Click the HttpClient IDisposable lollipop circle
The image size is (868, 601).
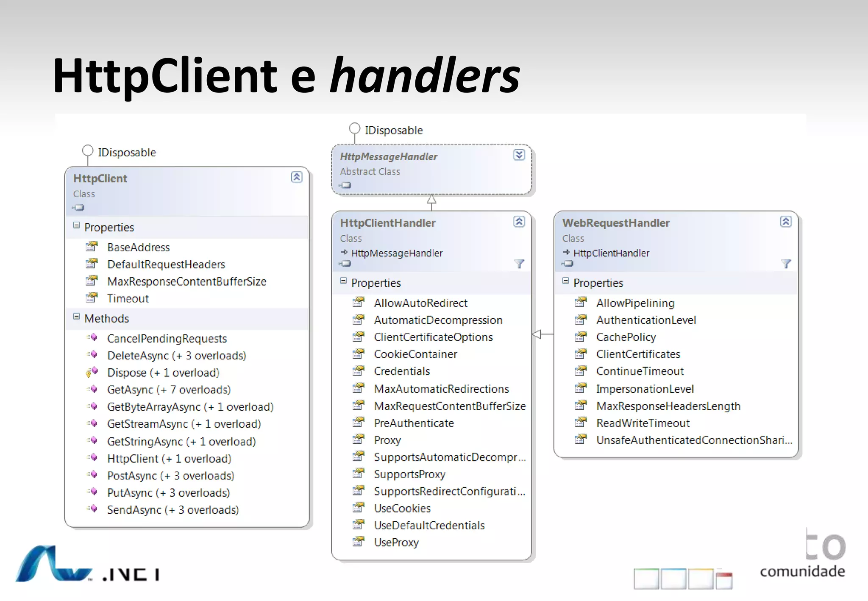(x=88, y=150)
